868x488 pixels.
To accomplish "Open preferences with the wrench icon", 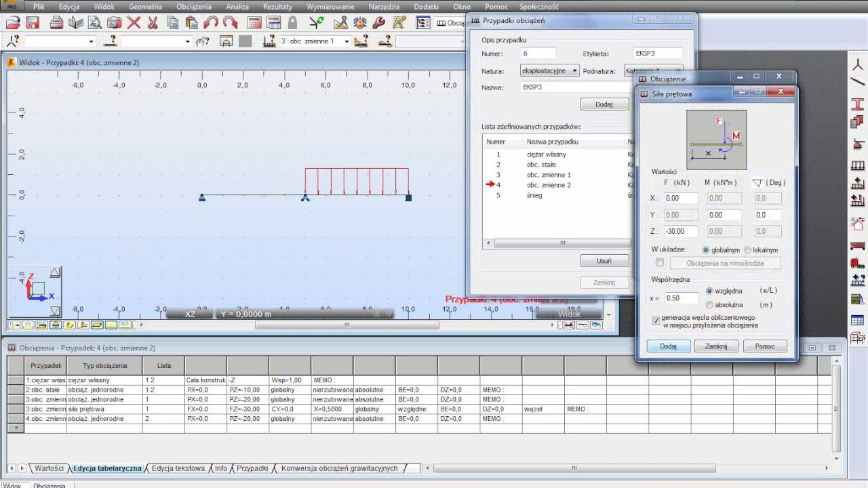I will tap(379, 22).
